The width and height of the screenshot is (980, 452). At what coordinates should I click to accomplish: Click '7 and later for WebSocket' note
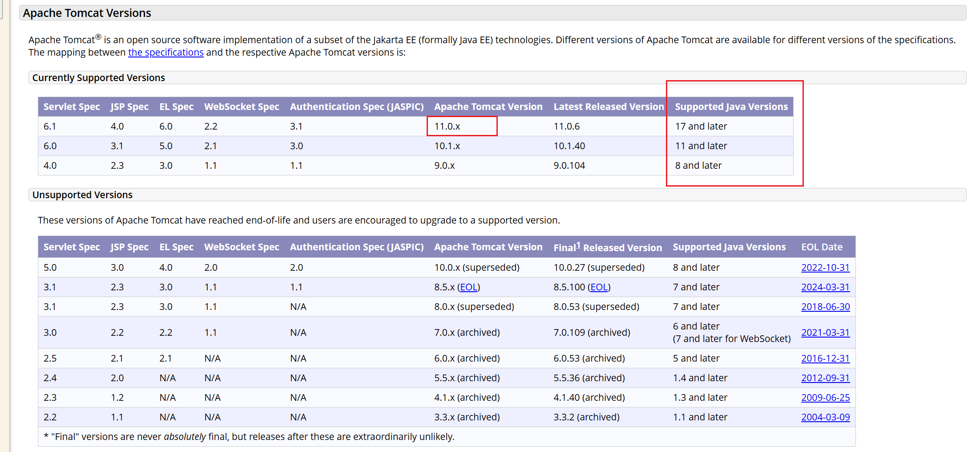(732, 339)
